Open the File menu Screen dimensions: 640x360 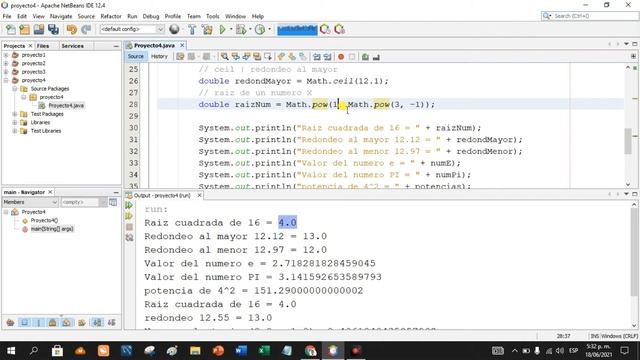click(x=7, y=16)
